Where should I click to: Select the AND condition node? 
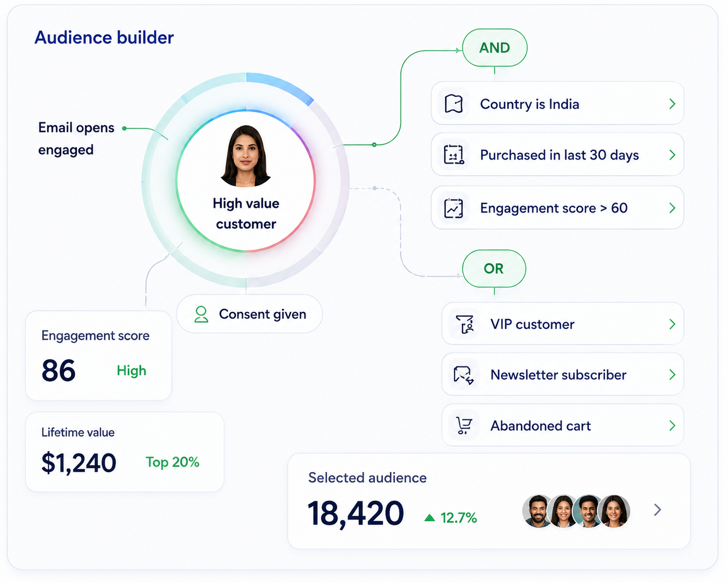[x=494, y=48]
